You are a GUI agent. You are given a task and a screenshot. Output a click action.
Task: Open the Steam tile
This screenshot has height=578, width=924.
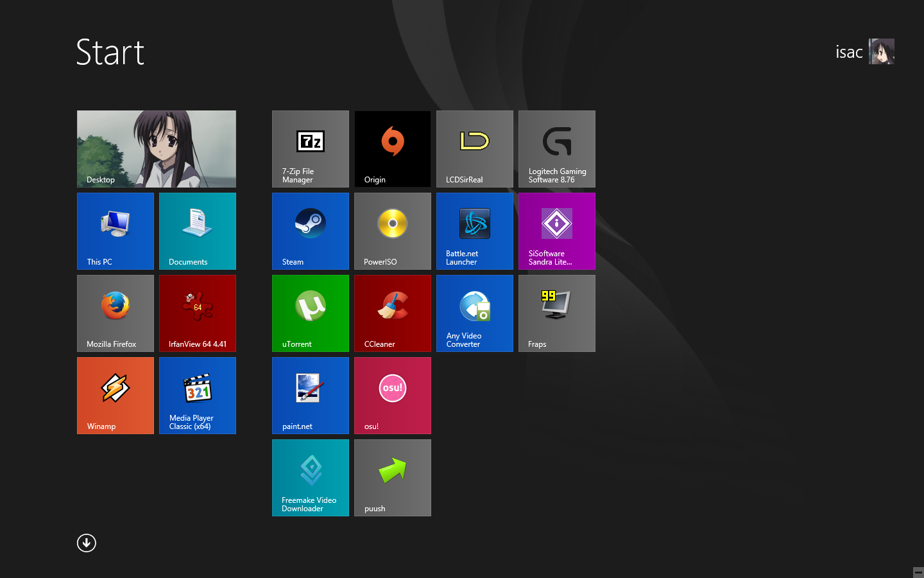311,231
